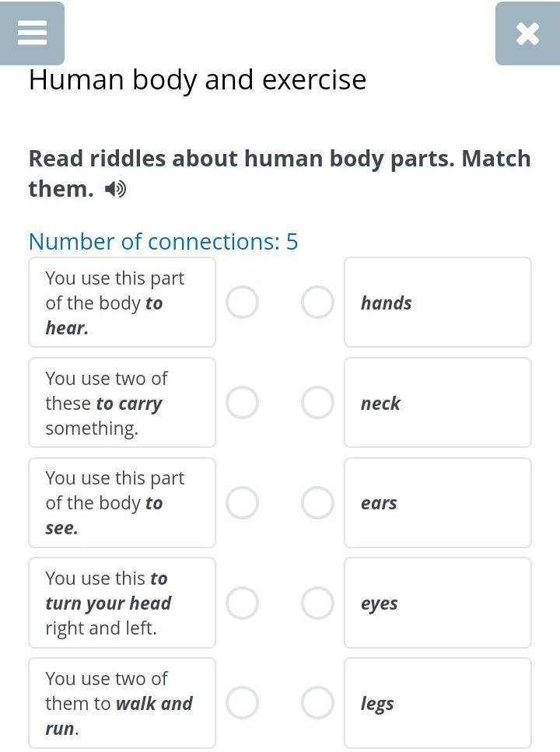Click the 'eyes' answer card
560x752 pixels.
[437, 603]
